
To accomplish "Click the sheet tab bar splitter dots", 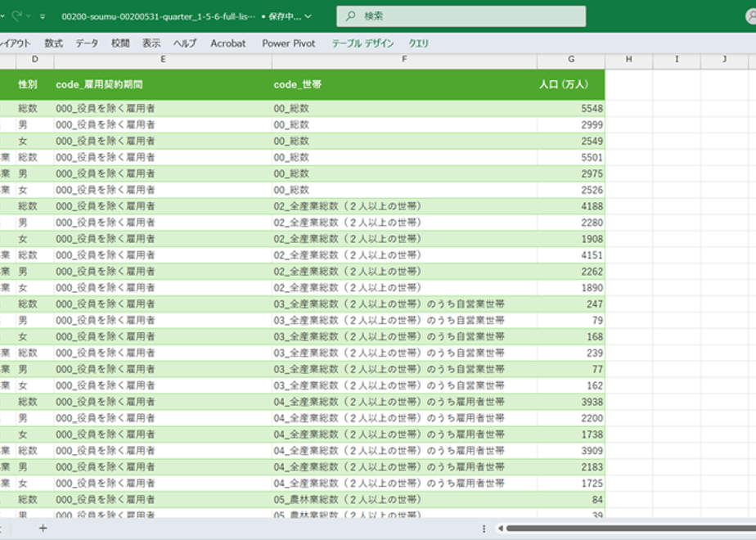I will coord(484,529).
